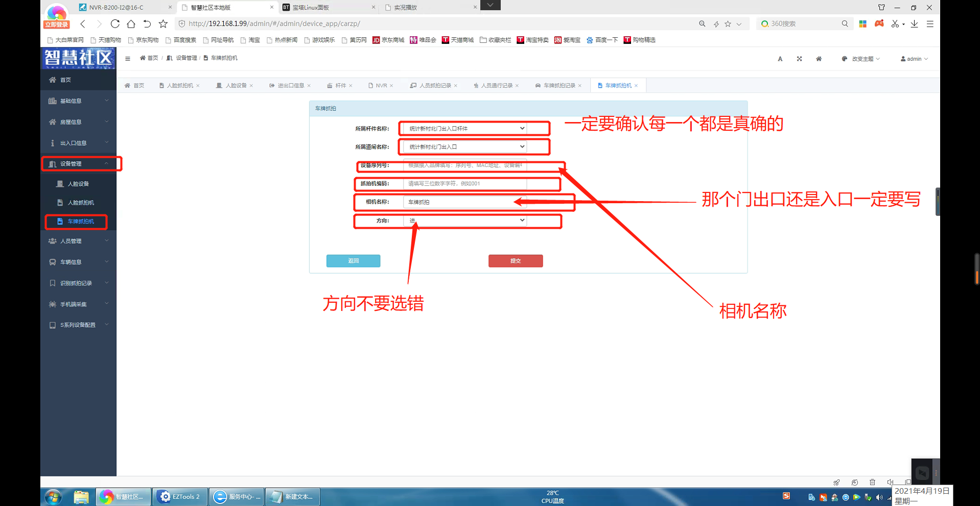Close the 车辆抓拍记录 tab

tap(580, 86)
